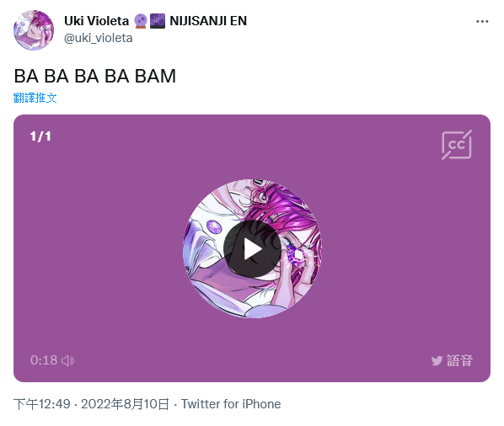Play the voice tweet audio
504x426 pixels.
252,249
